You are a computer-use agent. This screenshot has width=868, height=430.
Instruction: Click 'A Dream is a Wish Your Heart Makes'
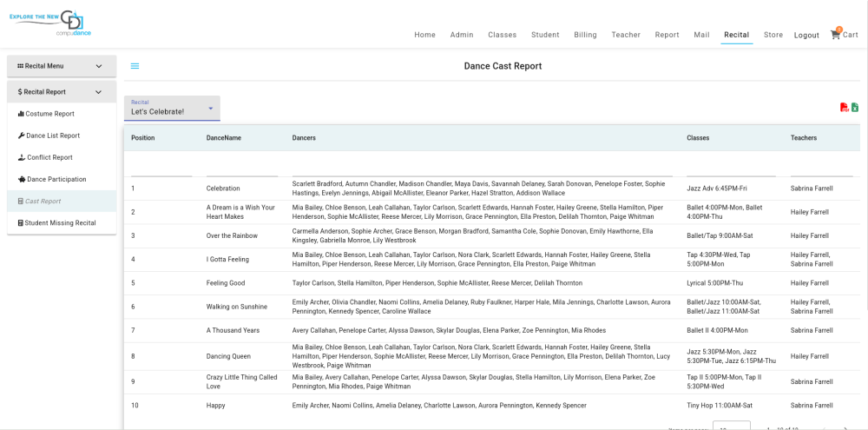coord(240,212)
